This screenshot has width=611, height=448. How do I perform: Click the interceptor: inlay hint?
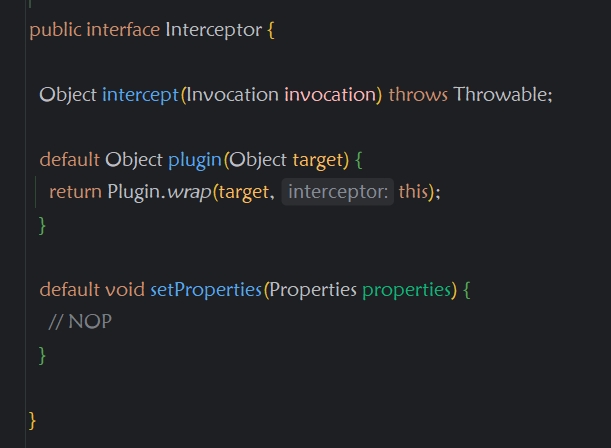click(338, 191)
